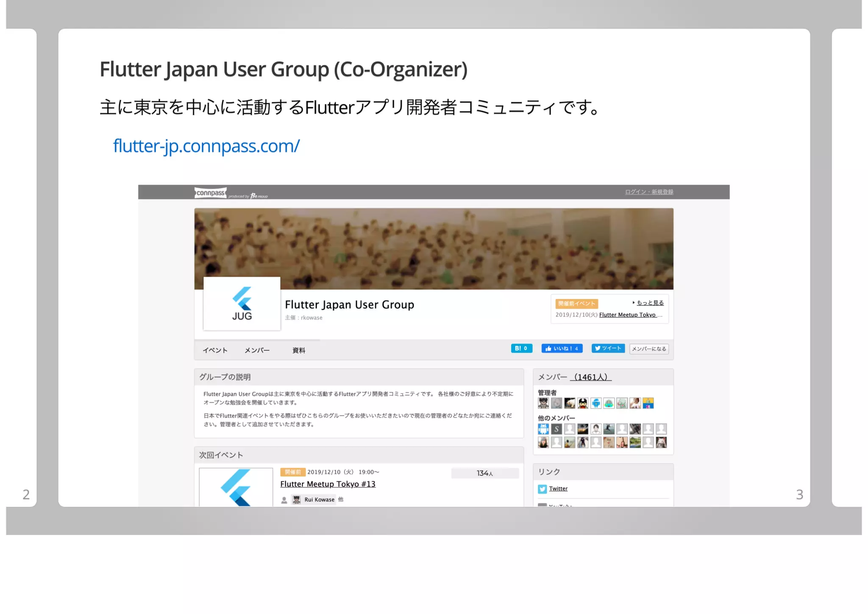Click the Twitter ツイート button
The image size is (868, 614).
[x=608, y=348]
